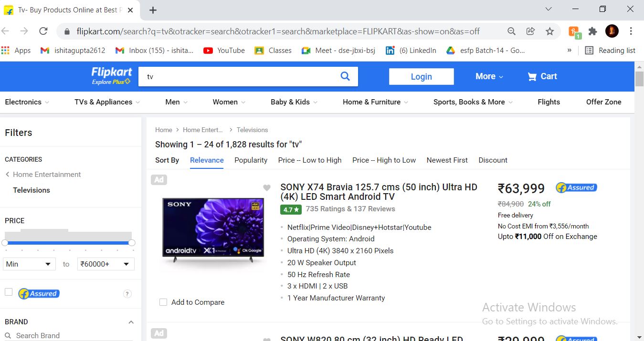
Task: Open the Televisions breadcrumb link
Action: (252, 130)
